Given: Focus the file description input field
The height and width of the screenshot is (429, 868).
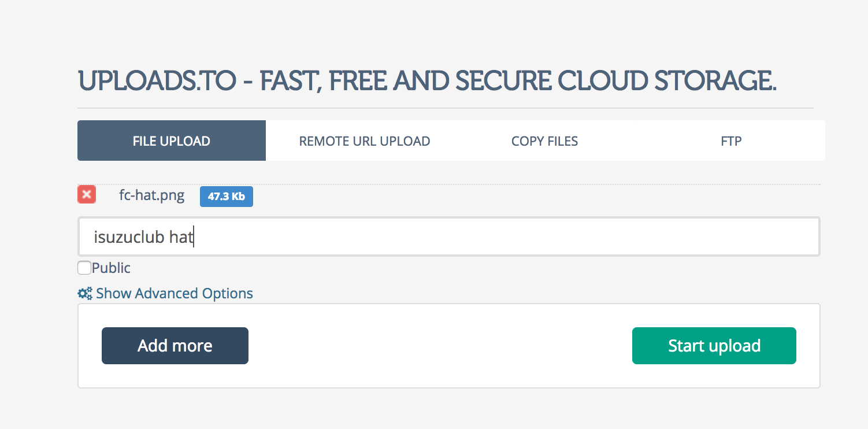Looking at the screenshot, I should click(449, 236).
